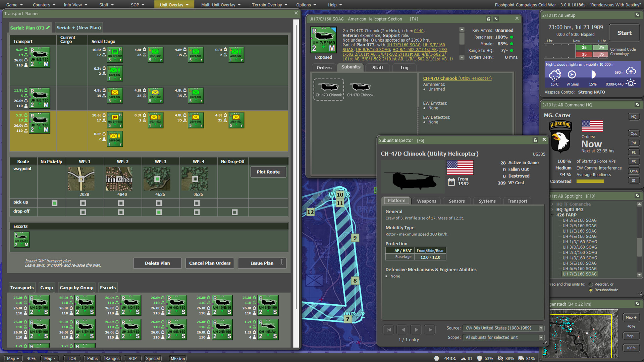The width and height of the screenshot is (644, 362).
Task: Expand HQ TF Comanche in the Spotlight list
Action: click(x=552, y=204)
